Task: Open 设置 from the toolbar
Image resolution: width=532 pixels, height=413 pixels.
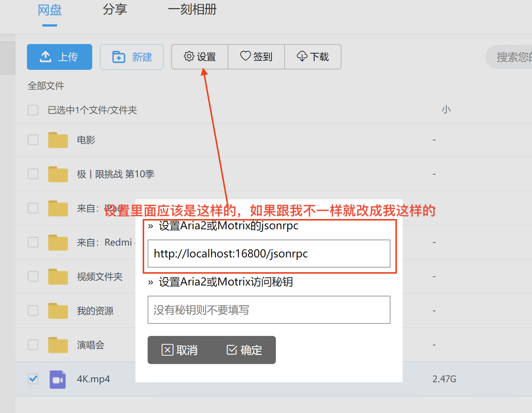Action: click(200, 57)
